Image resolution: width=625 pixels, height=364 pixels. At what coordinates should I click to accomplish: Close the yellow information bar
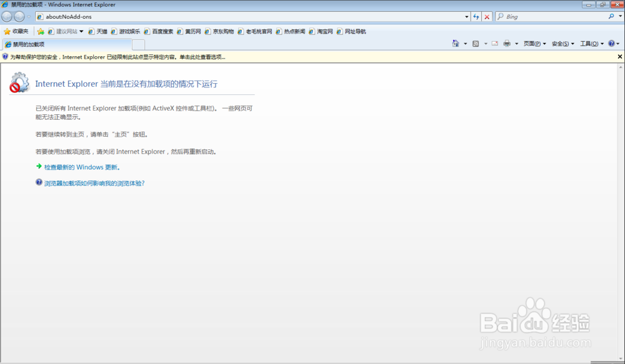pos(620,57)
